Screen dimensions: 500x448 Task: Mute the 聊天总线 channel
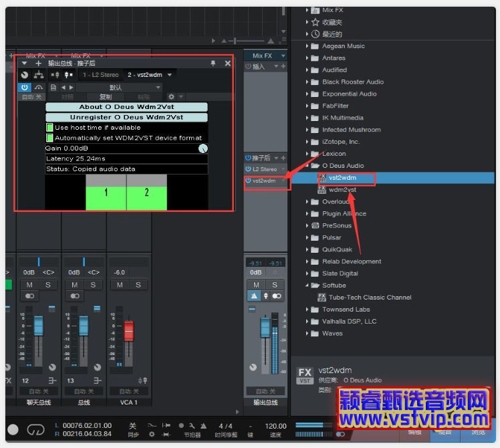pyautogui.click(x=29, y=285)
